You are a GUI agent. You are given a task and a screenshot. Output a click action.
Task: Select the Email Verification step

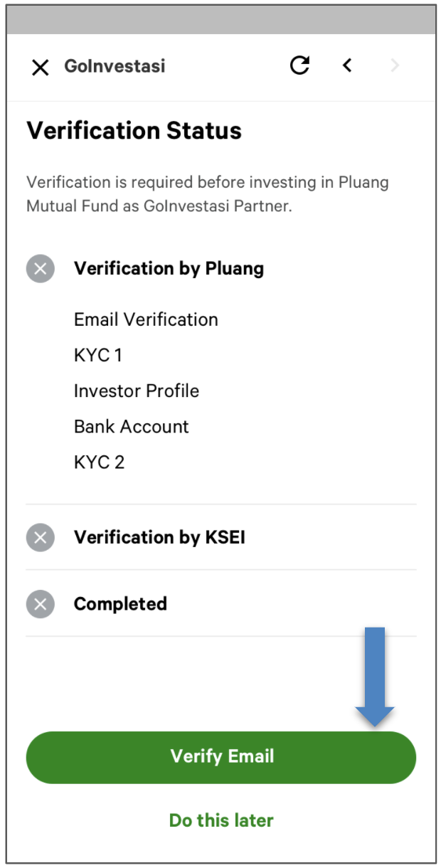146,319
